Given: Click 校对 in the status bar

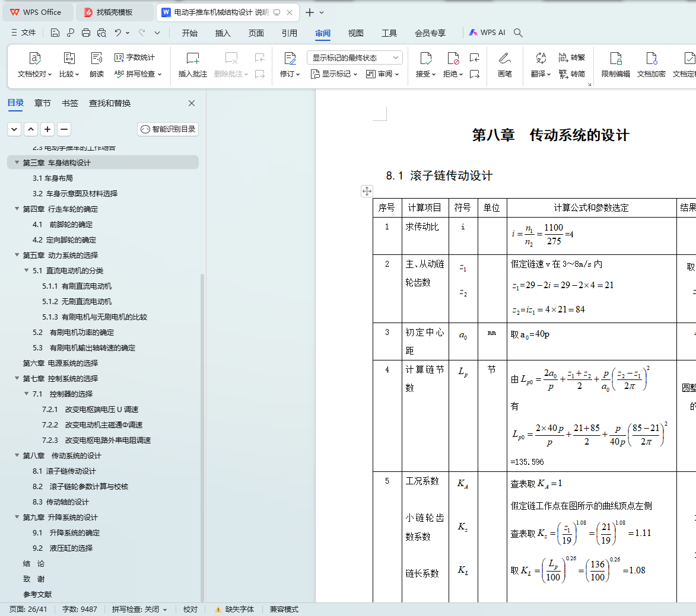Looking at the screenshot, I should 190,609.
